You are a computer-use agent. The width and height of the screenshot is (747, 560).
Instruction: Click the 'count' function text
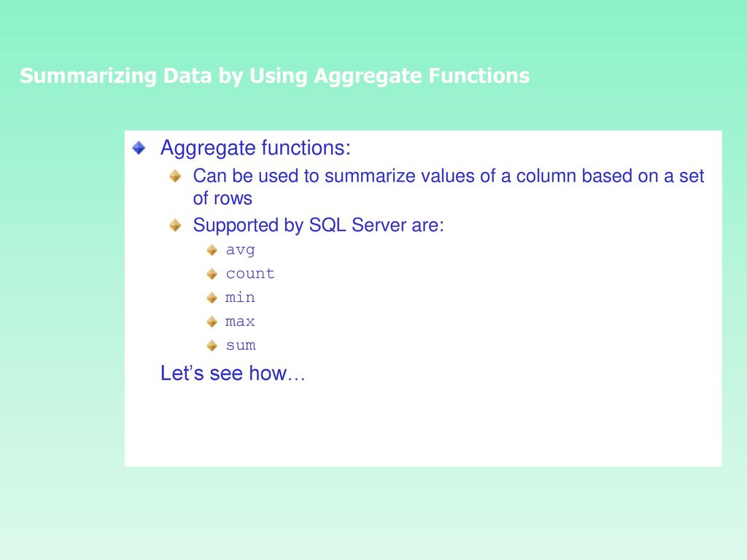point(250,273)
